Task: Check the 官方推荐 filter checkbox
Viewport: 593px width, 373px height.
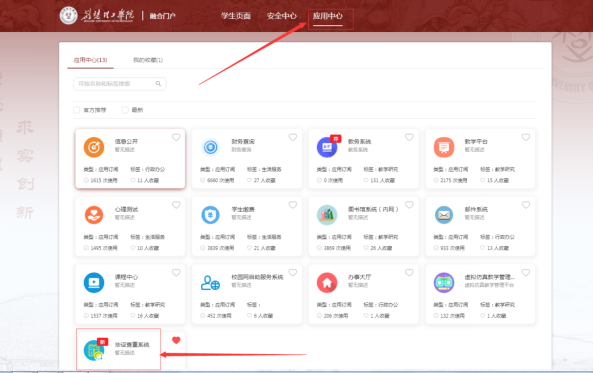Action: tap(76, 110)
